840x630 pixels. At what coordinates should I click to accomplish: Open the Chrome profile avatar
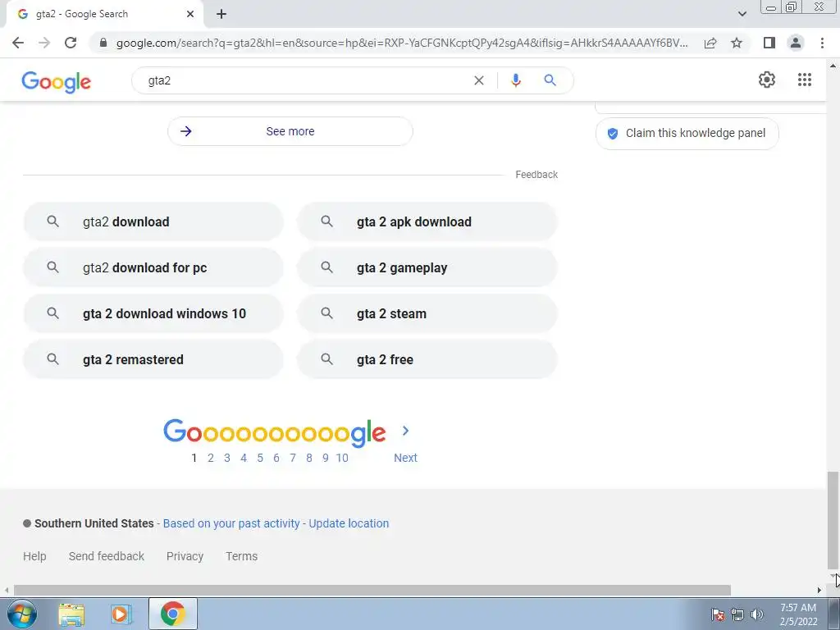tap(796, 43)
